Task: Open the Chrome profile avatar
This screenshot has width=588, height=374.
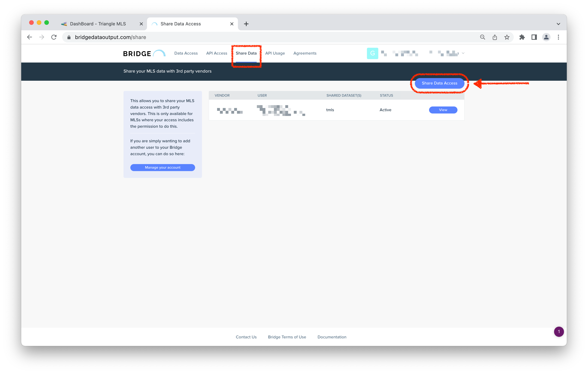Action: pos(546,37)
